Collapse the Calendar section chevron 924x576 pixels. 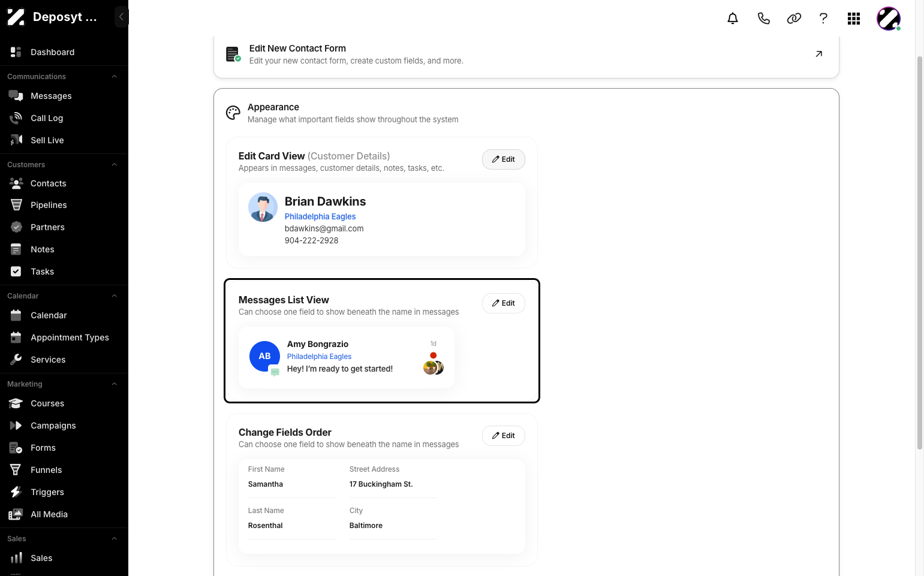click(114, 296)
